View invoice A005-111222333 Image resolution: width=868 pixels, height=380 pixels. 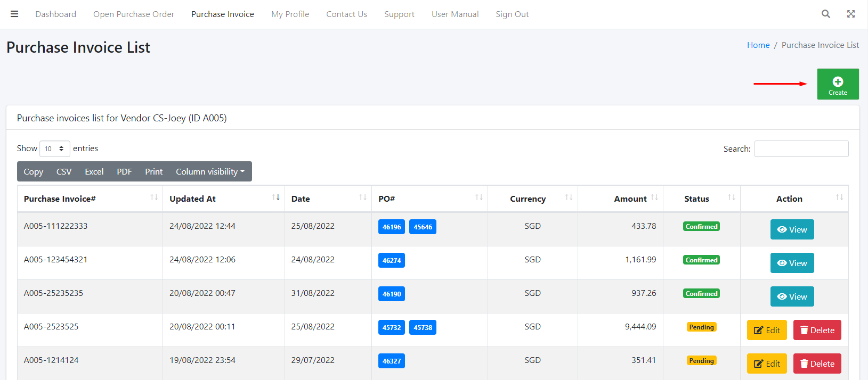pos(792,229)
